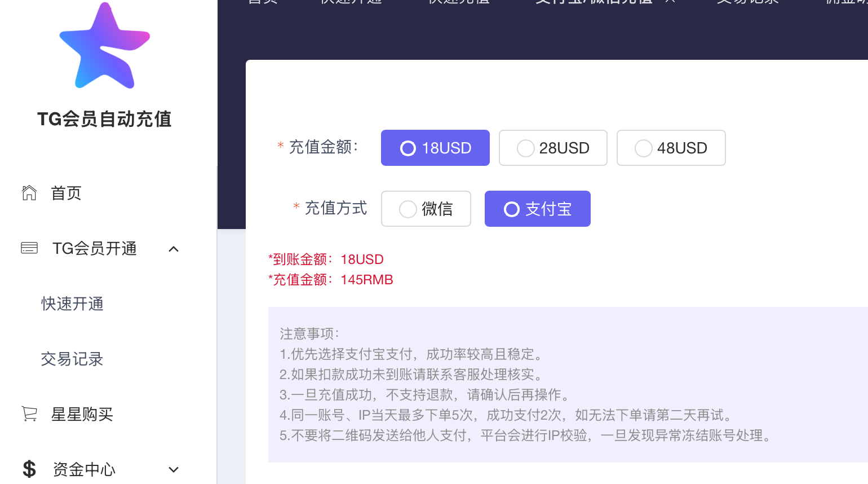Open 快速开通 in the sidebar submenu
Image resolution: width=868 pixels, height=484 pixels.
[72, 304]
